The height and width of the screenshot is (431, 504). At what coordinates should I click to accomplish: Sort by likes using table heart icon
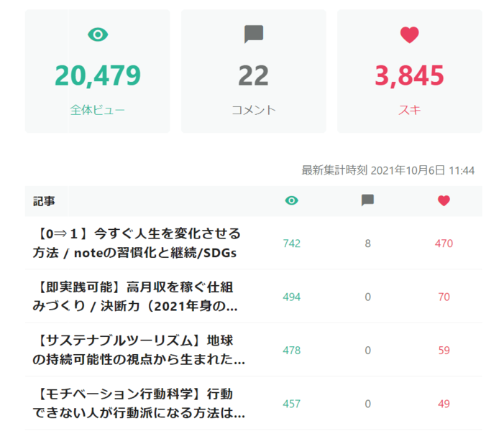coord(444,201)
